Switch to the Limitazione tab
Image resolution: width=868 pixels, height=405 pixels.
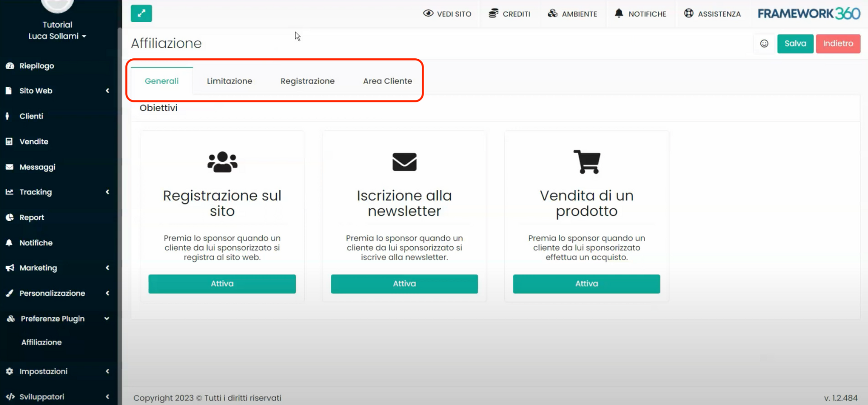coord(230,81)
